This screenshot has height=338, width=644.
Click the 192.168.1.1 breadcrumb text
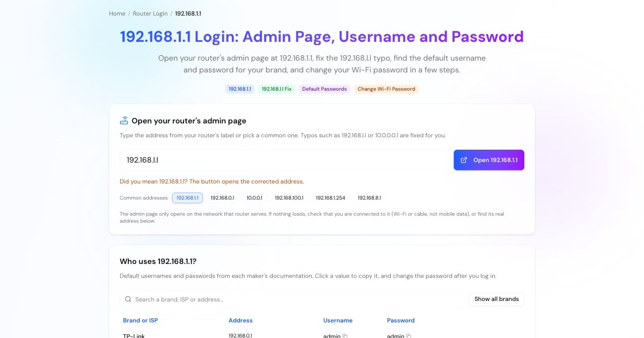tap(188, 13)
